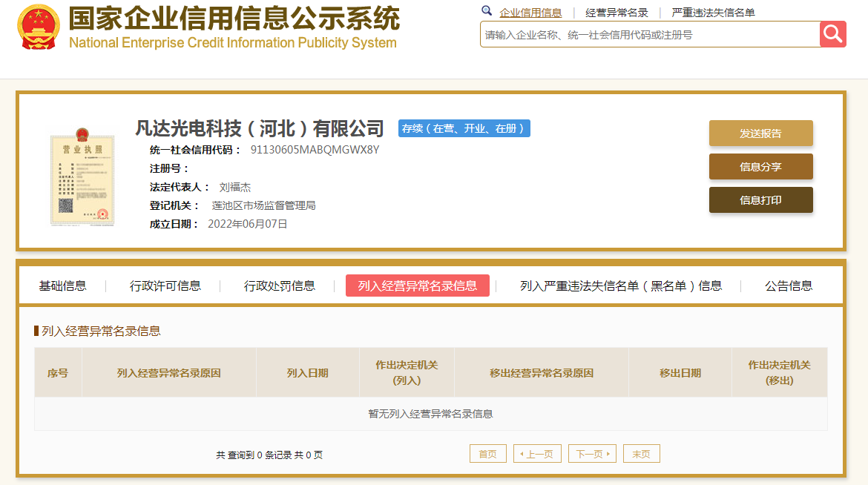Viewport: 868px width, 485px height.
Task: Click the 共查询到 0 条记录 共 0 页 summary
Action: pyautogui.click(x=269, y=455)
